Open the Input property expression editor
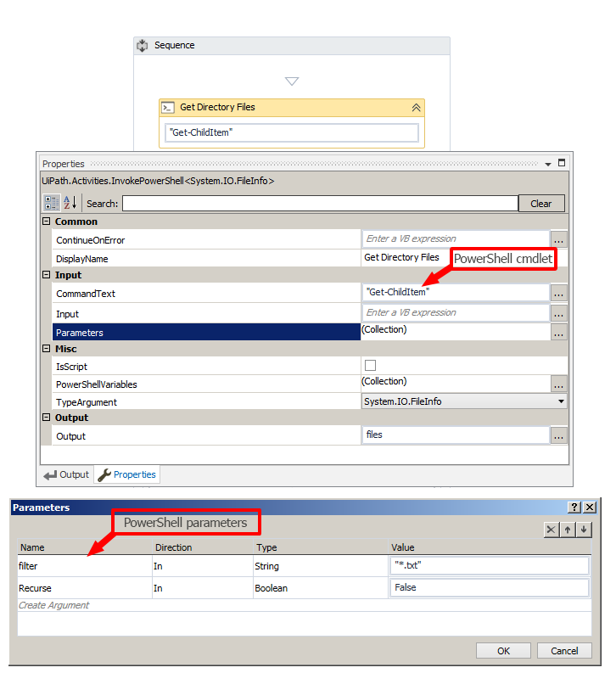 tap(558, 314)
